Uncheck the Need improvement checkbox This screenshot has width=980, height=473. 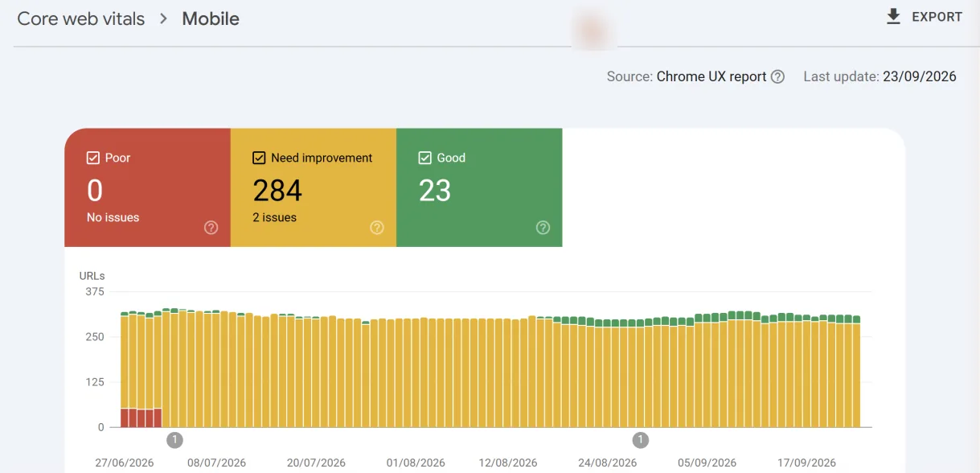click(259, 158)
